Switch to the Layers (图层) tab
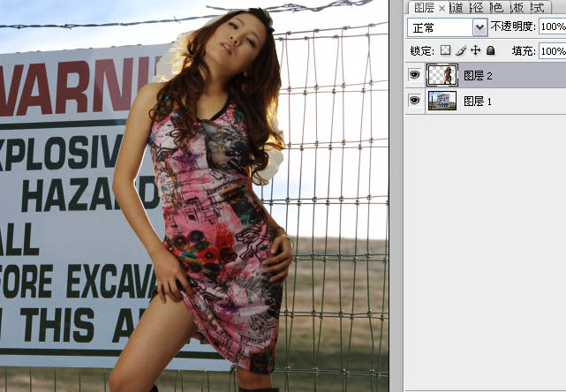 click(424, 7)
